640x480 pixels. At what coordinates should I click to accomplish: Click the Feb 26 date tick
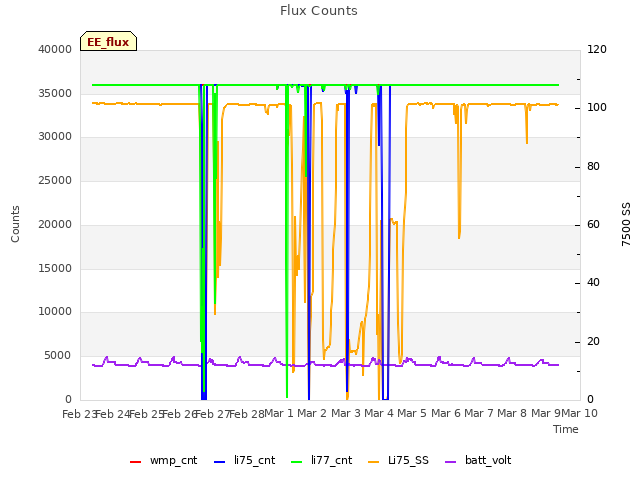click(180, 414)
